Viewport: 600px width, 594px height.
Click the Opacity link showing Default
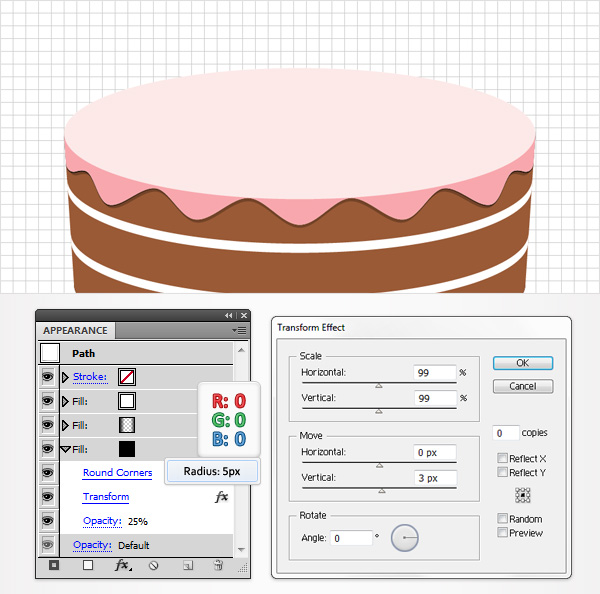(x=92, y=545)
